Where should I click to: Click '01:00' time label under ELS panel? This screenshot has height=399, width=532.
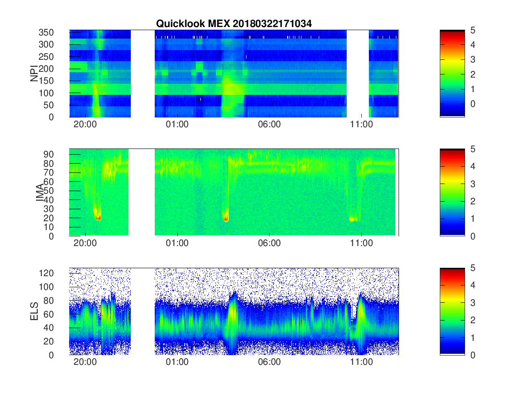(177, 363)
